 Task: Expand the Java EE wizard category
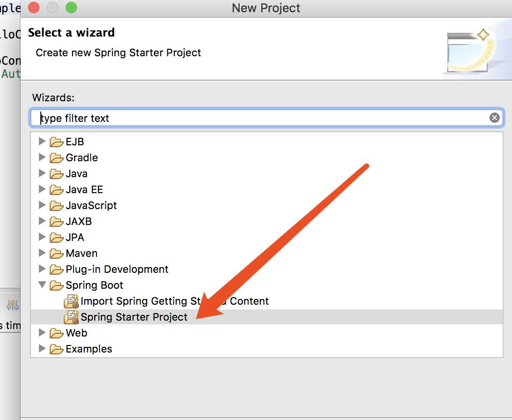coord(42,189)
